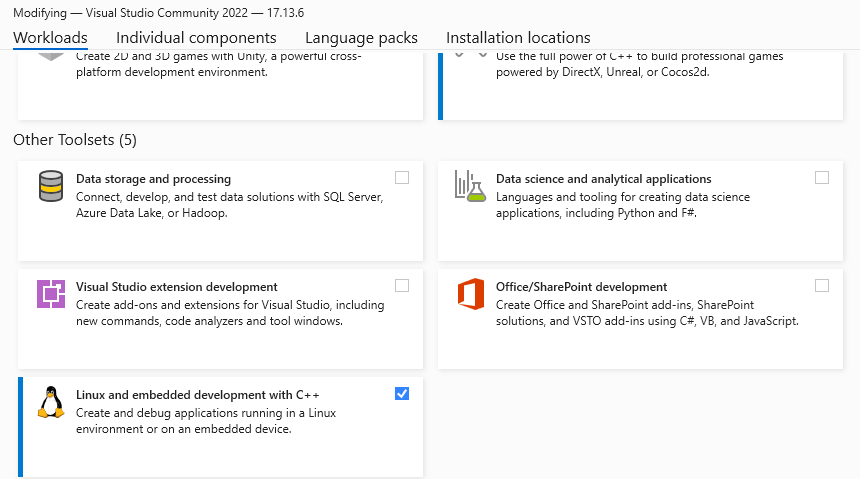This screenshot has width=860, height=479.
Task: Click the Office/SharePoint development logo icon
Action: pyautogui.click(x=470, y=295)
